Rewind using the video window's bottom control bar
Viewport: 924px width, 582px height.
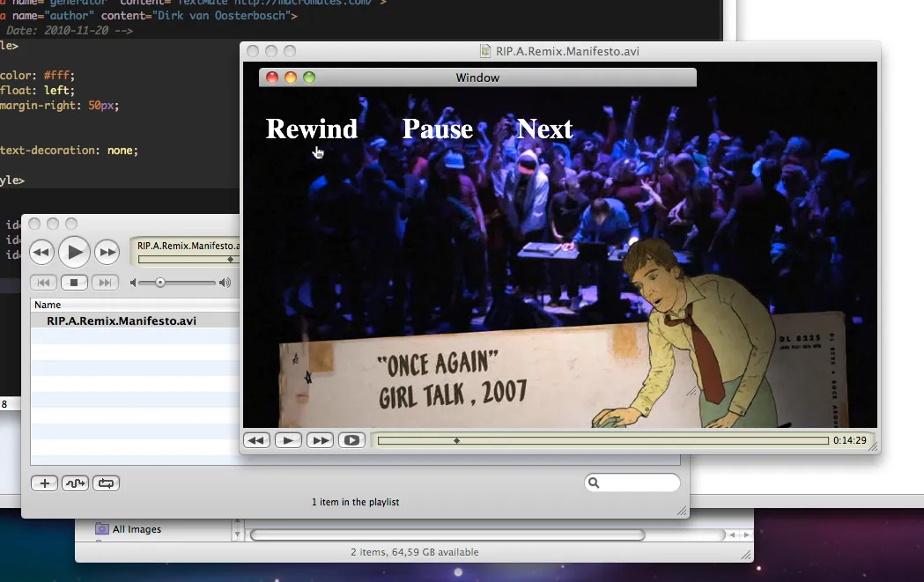[257, 440]
